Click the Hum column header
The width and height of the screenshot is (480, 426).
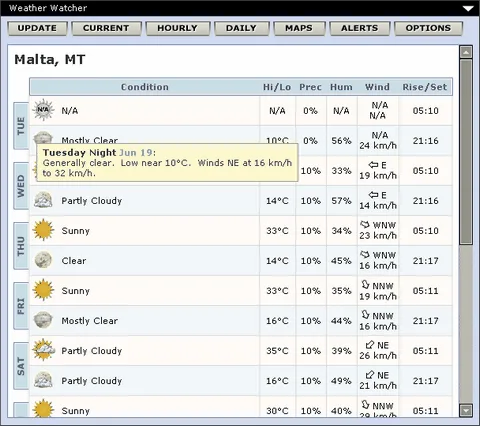click(341, 87)
